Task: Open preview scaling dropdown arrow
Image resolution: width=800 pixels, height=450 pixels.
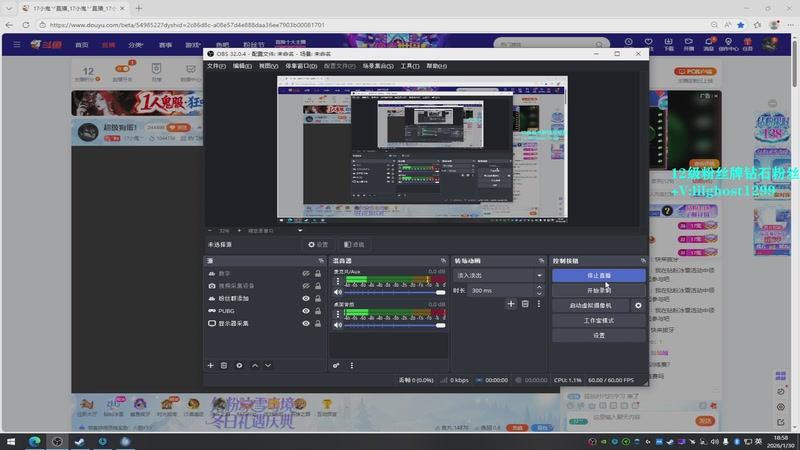Action: 300,231
